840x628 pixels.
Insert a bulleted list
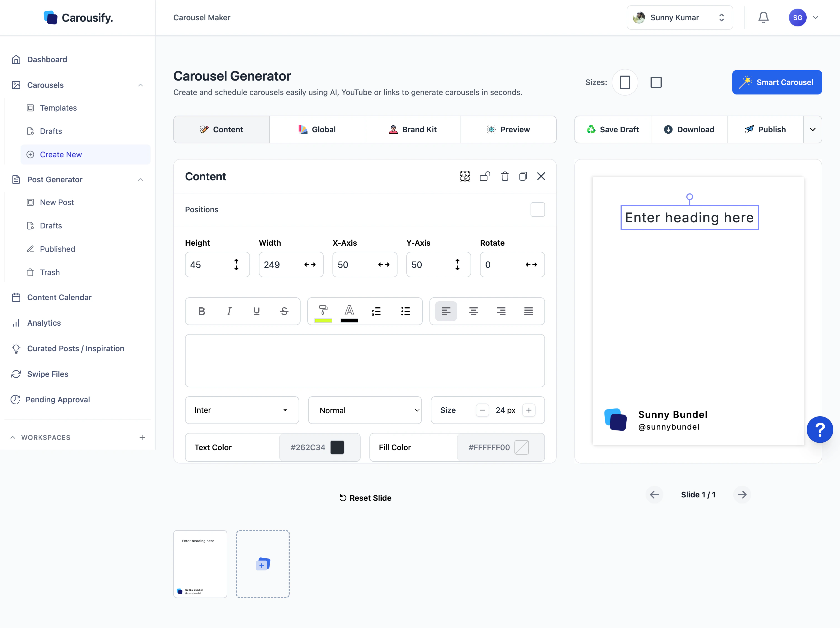click(406, 311)
